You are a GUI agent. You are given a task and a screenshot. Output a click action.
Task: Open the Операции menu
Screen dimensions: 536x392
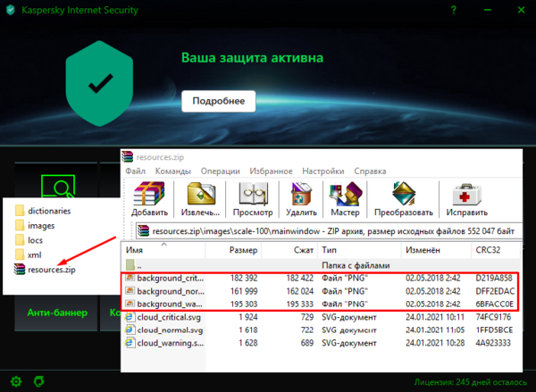[x=220, y=171]
